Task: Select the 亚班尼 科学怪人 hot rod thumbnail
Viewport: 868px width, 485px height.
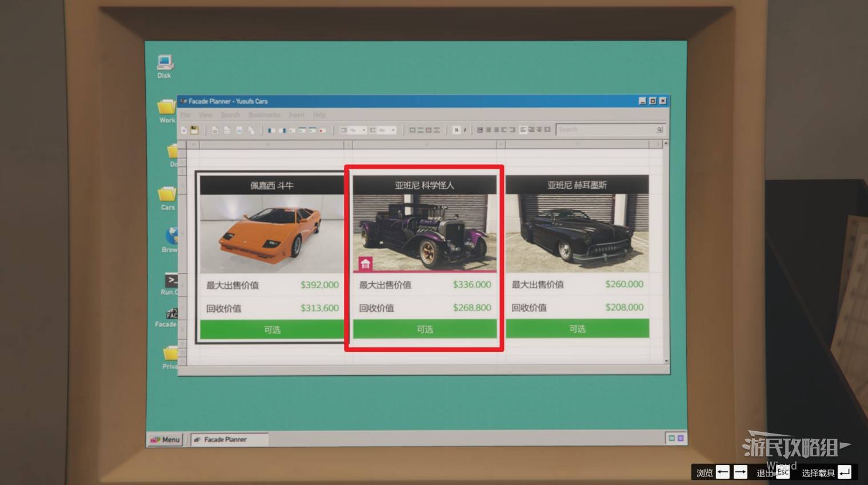Action: click(x=425, y=233)
